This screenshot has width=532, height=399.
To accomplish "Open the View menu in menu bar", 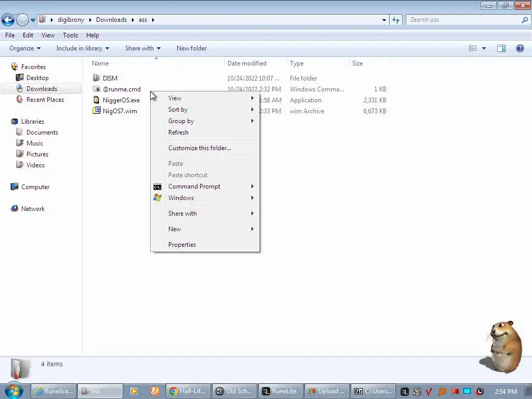I will (48, 35).
